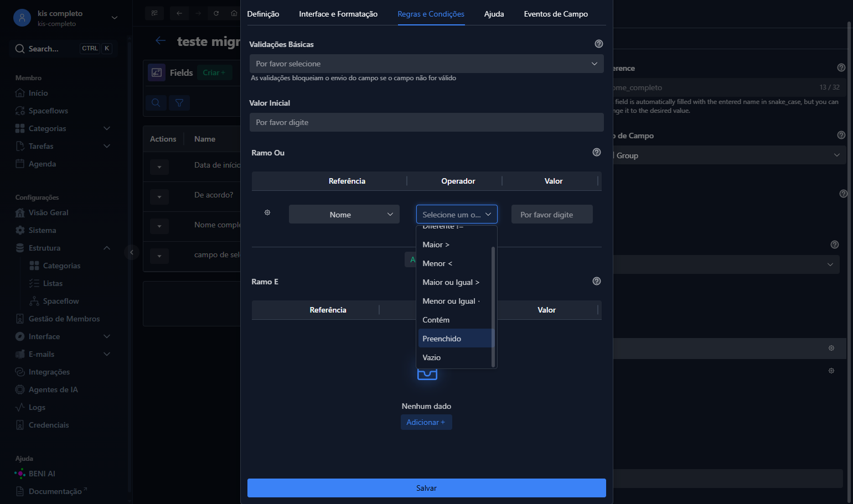Screen dimensions: 853x504
Task: Choose the Contém operator option
Action: tap(456, 320)
